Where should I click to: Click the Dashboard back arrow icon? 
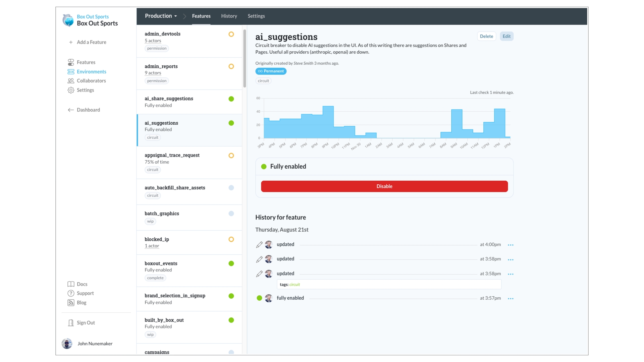coord(71,110)
